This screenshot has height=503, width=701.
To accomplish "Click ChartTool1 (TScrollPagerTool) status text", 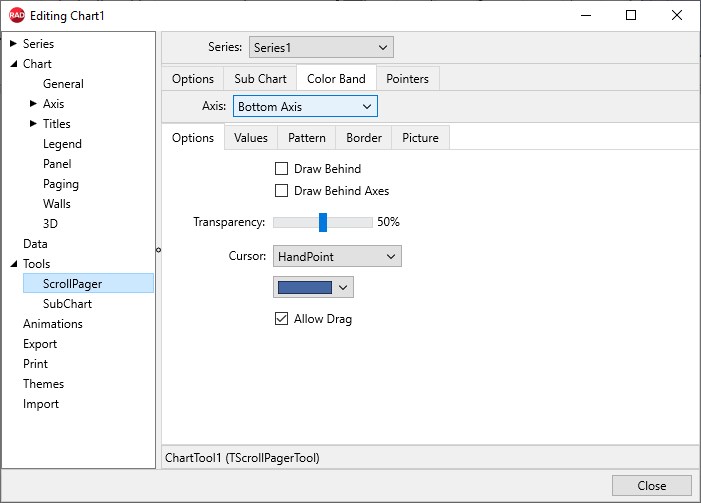I will coord(242,458).
